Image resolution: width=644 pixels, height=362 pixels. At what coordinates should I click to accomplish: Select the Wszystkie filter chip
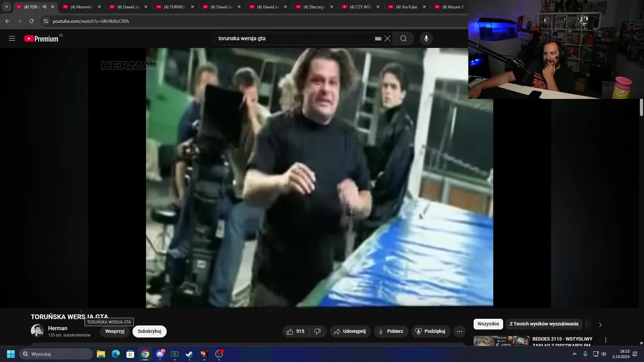(488, 324)
